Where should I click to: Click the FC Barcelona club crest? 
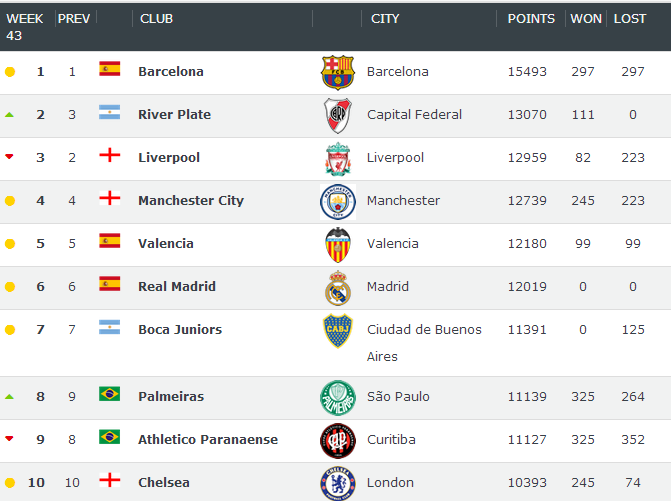[x=338, y=72]
